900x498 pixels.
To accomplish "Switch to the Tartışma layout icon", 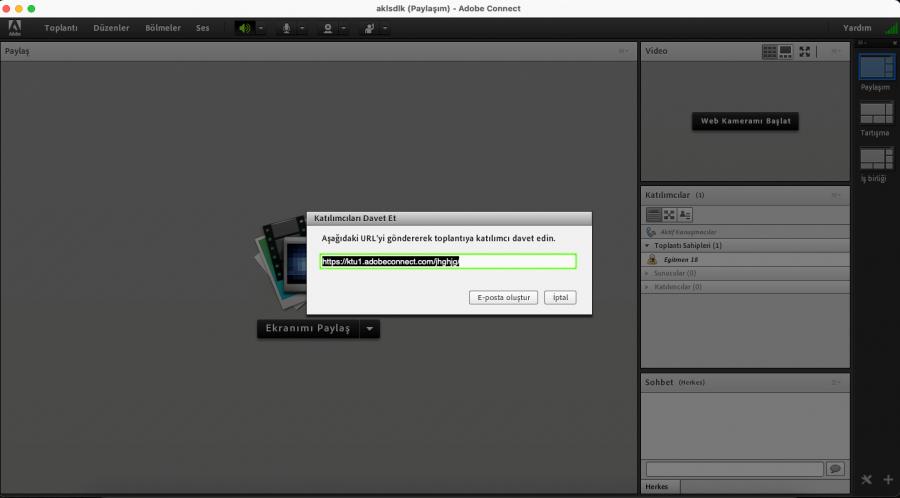I will point(876,113).
